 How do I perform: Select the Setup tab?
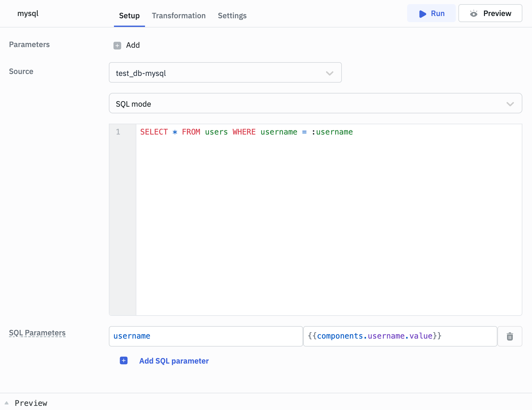(x=129, y=16)
